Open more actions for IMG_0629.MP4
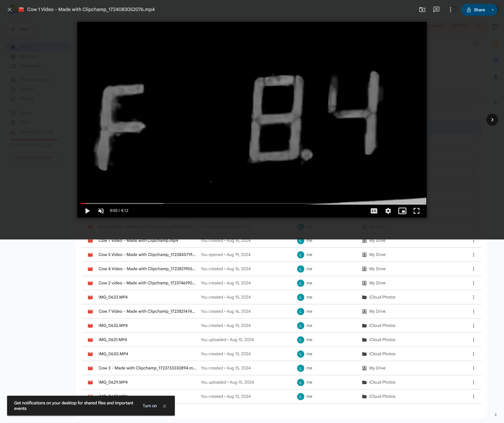The image size is (504, 423). 474,382
